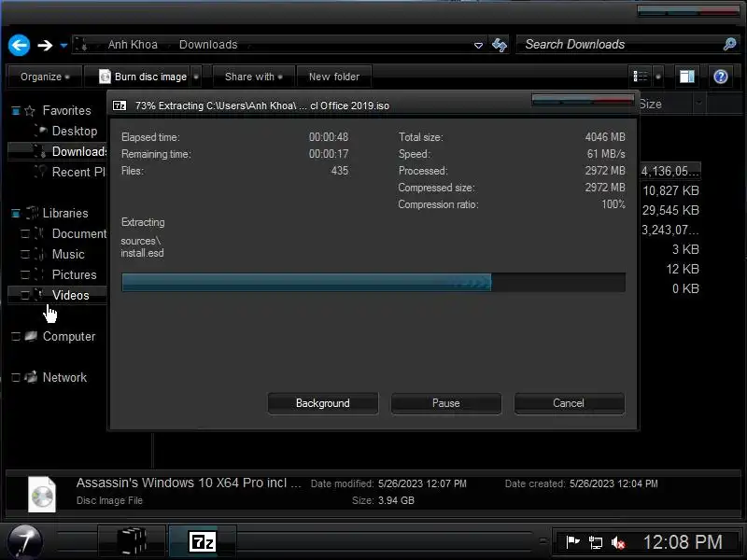
Task: Click the 12:08 PM clock
Action: (x=683, y=542)
